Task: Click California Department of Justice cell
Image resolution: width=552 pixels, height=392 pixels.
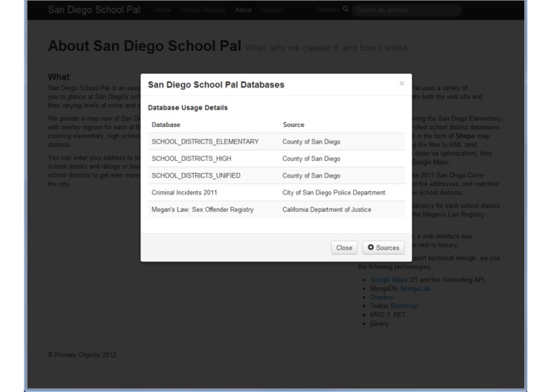Action: [x=326, y=209]
